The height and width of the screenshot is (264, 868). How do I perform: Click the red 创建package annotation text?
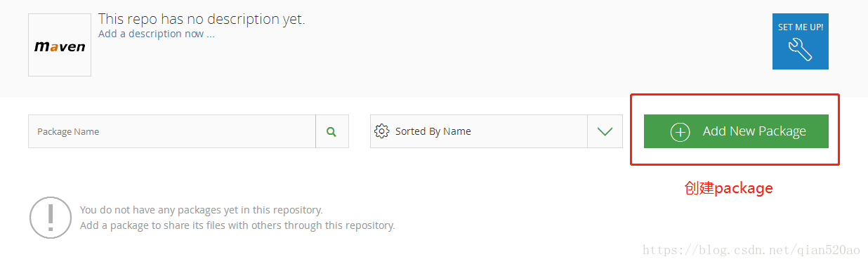click(728, 188)
